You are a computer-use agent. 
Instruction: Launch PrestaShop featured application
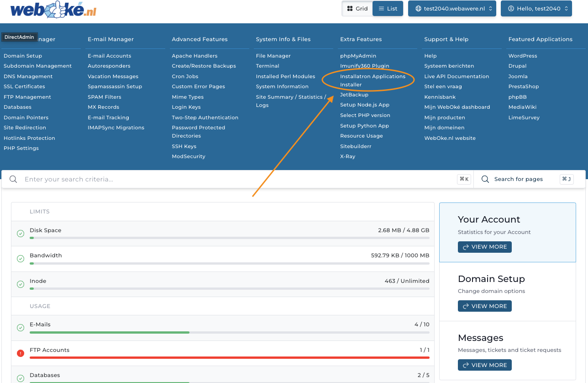point(524,86)
